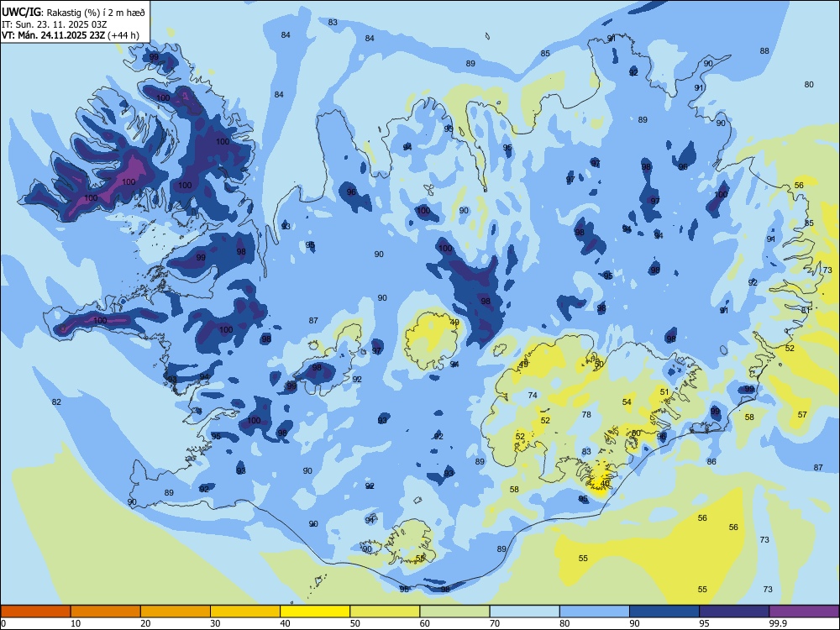Viewport: 840px width, 630px height.
Task: Click the legend label '30'
Action: point(215,623)
